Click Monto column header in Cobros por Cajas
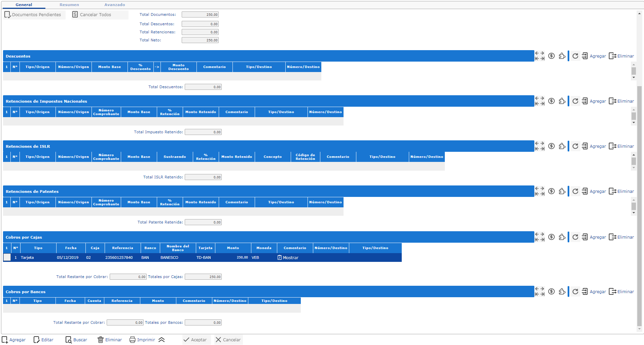Viewport: 644px width, 345px height. (233, 248)
